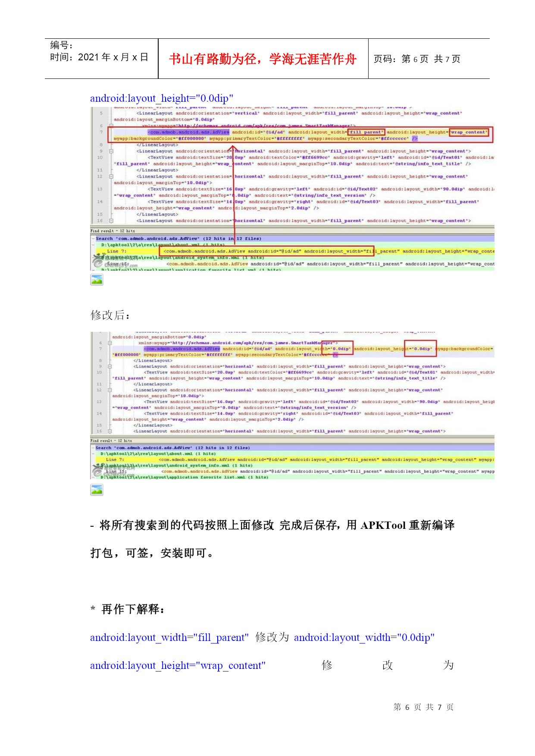Click the red header title 书山有路勤为径

(x=263, y=59)
